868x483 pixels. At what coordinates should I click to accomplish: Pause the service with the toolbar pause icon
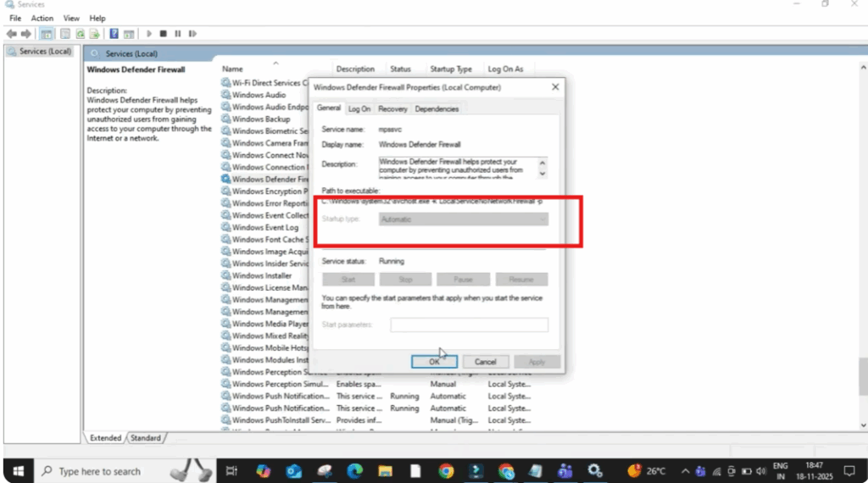click(178, 34)
